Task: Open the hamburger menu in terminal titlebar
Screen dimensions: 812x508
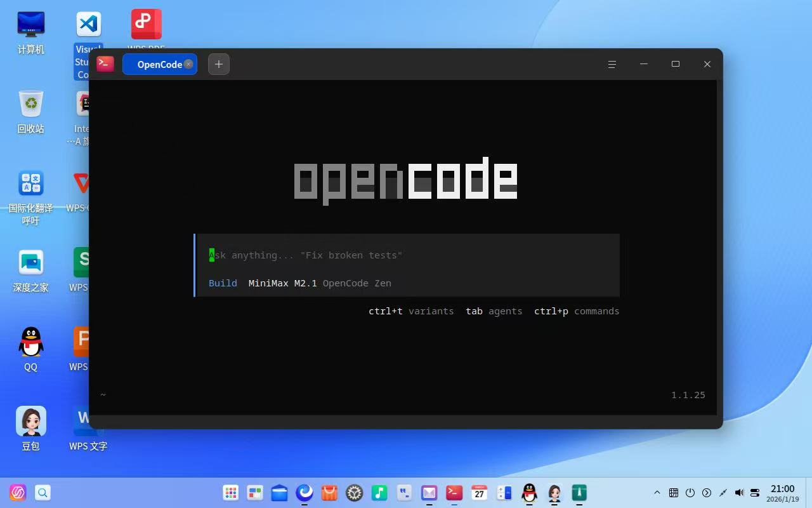Action: tap(611, 64)
